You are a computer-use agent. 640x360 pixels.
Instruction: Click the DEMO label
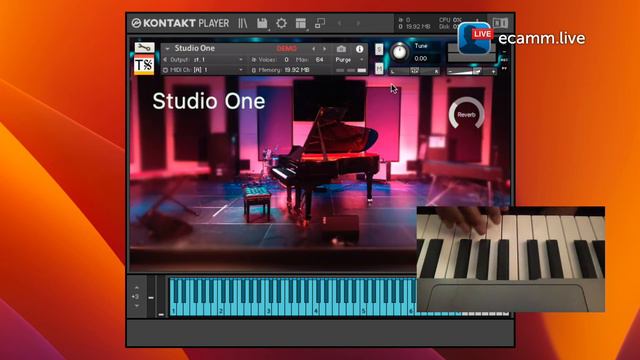(287, 49)
